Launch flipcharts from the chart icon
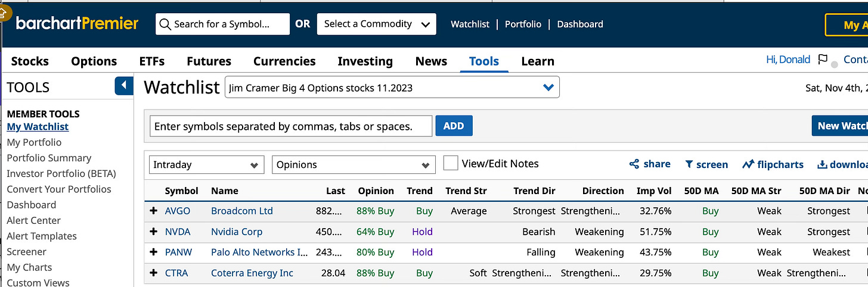 (748, 164)
